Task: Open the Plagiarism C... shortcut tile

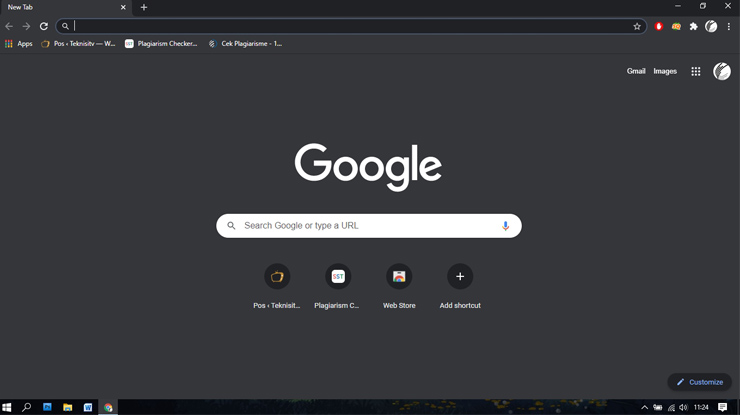Action: click(x=338, y=287)
